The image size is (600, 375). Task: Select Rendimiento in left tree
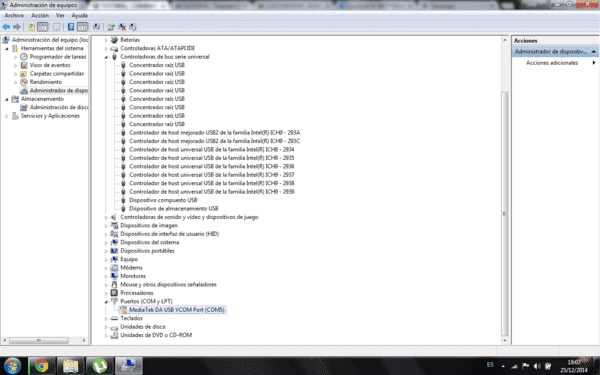46,82
